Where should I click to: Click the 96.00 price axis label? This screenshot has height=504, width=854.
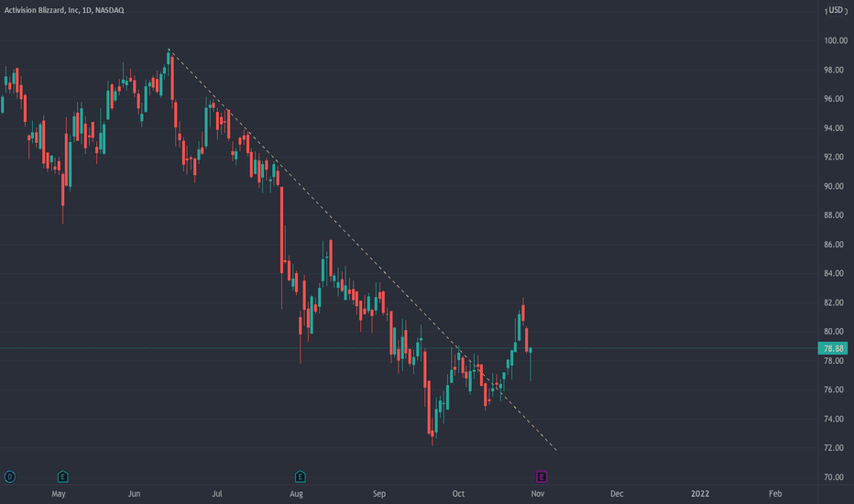tap(834, 99)
